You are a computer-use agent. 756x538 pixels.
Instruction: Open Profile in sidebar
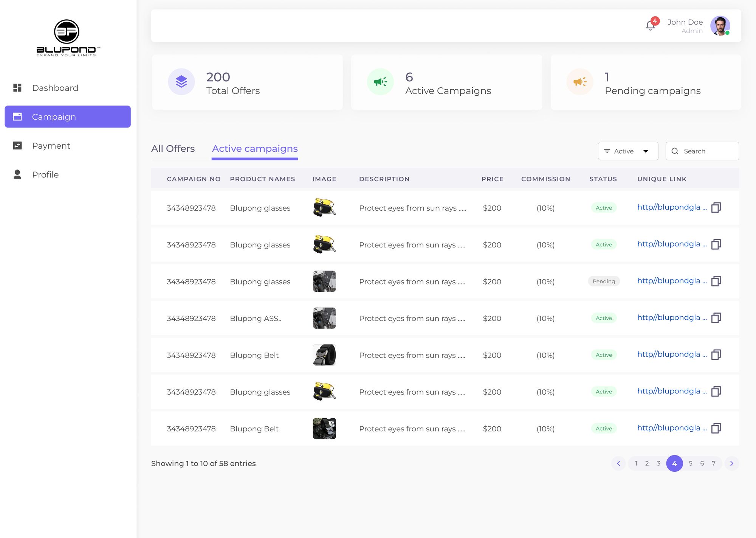coord(45,174)
